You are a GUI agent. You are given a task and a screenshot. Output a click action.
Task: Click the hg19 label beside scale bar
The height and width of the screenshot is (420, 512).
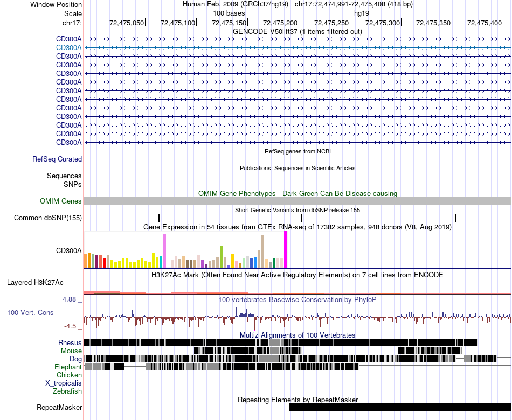362,13
